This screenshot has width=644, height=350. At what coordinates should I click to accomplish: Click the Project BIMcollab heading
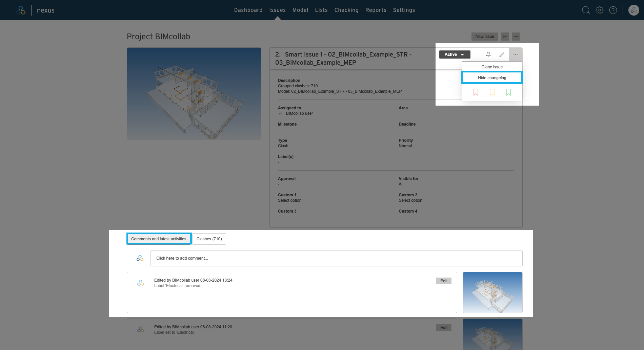158,37
